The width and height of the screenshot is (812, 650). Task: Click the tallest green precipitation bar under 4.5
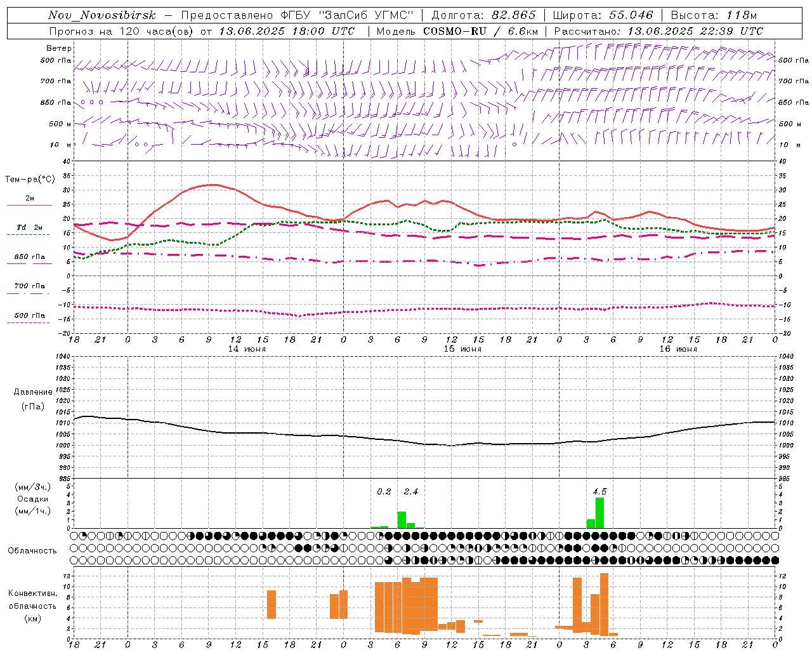click(599, 513)
